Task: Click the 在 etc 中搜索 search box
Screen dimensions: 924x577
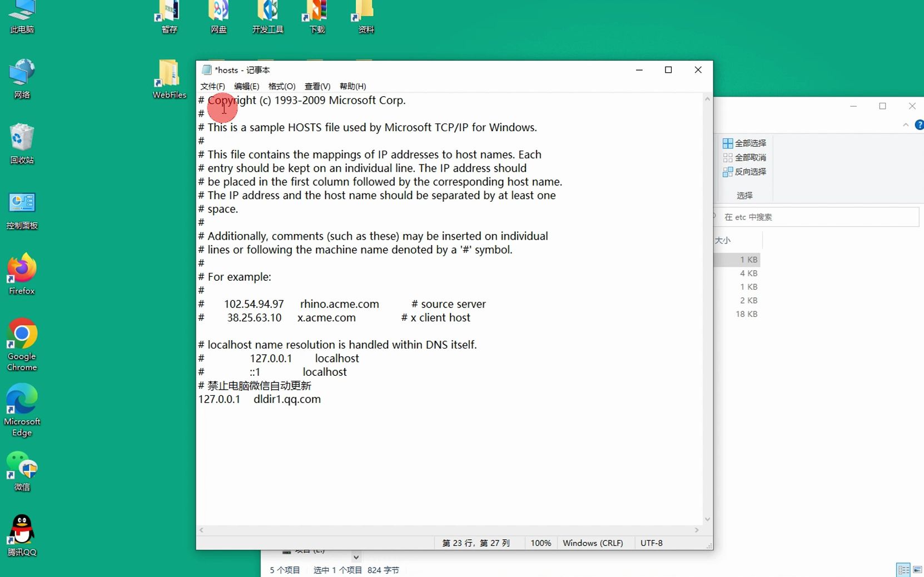Action: (x=817, y=217)
